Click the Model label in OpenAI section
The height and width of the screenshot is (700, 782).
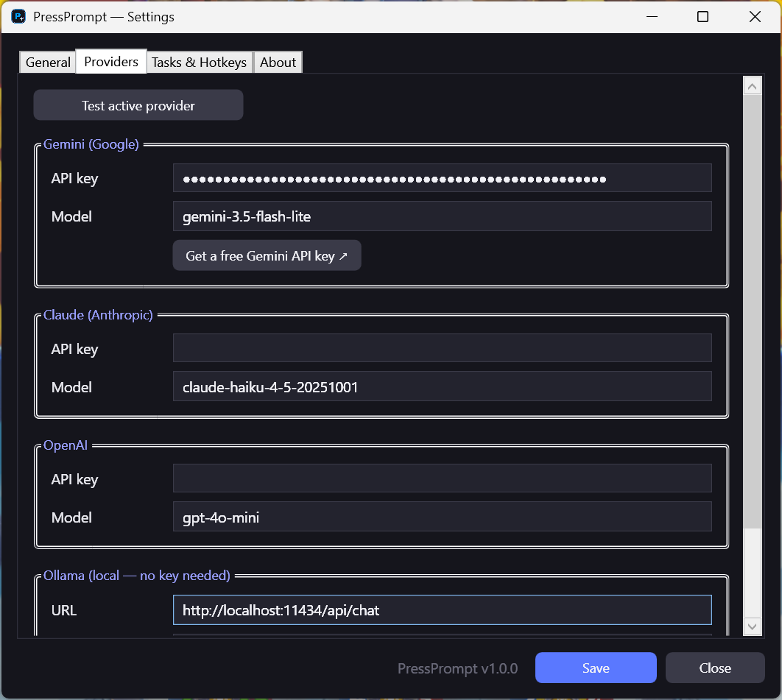[x=71, y=517]
